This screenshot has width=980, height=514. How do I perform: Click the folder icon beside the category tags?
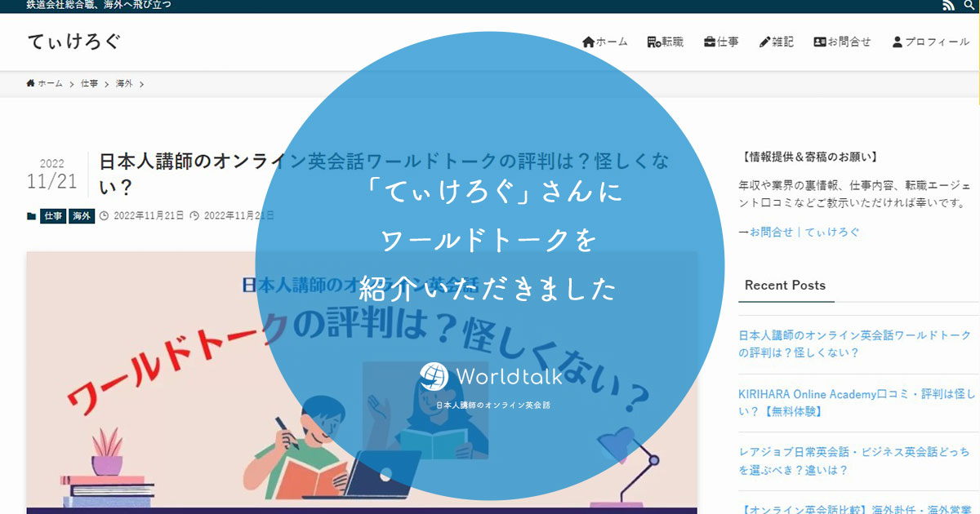pyautogui.click(x=32, y=216)
